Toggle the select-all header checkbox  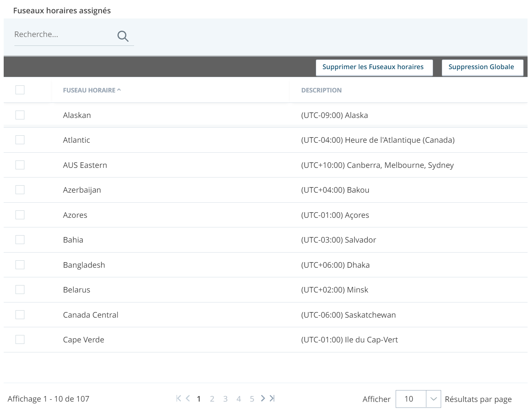point(20,90)
